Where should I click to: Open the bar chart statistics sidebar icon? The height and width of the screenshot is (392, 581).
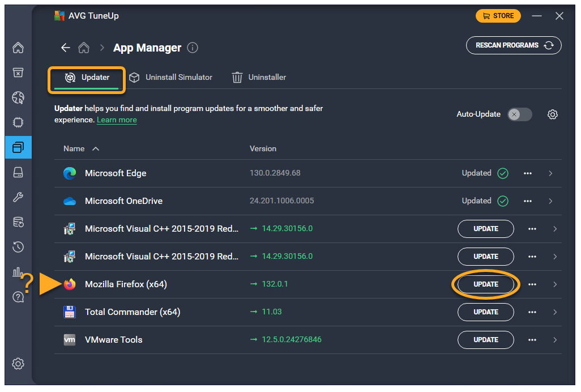coord(18,272)
